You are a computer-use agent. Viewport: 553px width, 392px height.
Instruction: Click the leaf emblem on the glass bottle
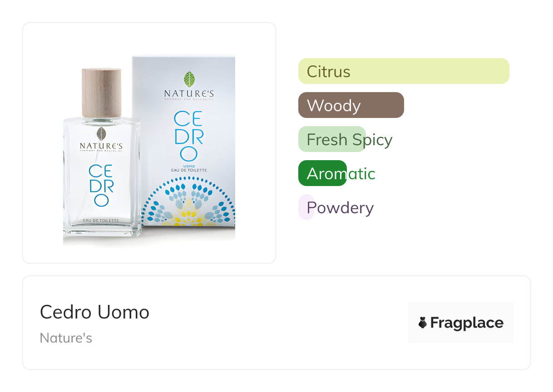pos(101,134)
